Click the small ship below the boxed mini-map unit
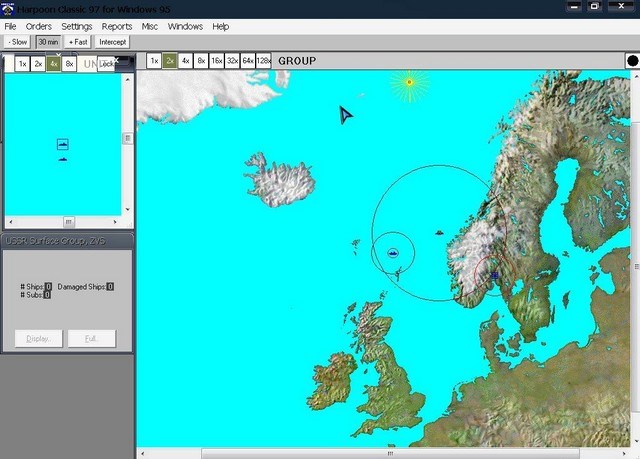640x459 pixels. pyautogui.click(x=63, y=159)
